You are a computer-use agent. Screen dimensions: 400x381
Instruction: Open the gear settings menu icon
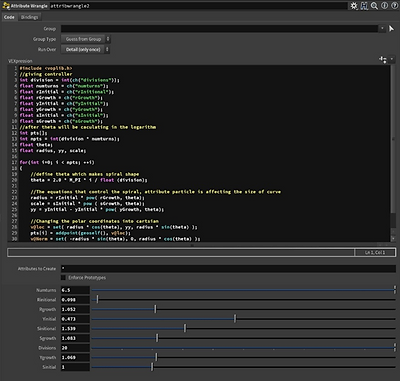click(x=354, y=6)
